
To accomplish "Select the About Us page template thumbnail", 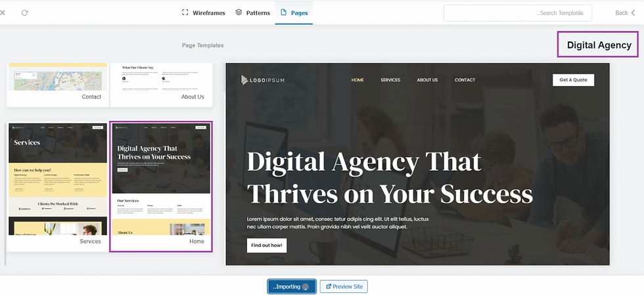I will point(162,85).
